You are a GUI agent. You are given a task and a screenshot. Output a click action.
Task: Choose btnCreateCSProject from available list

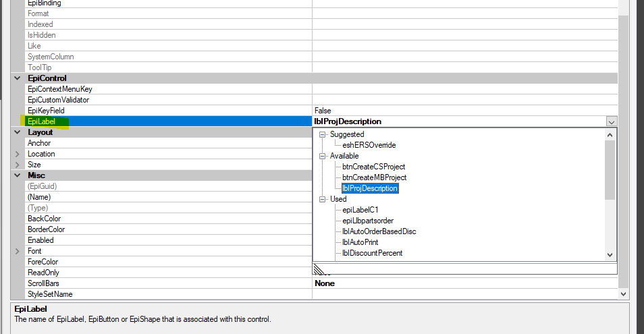click(x=374, y=167)
